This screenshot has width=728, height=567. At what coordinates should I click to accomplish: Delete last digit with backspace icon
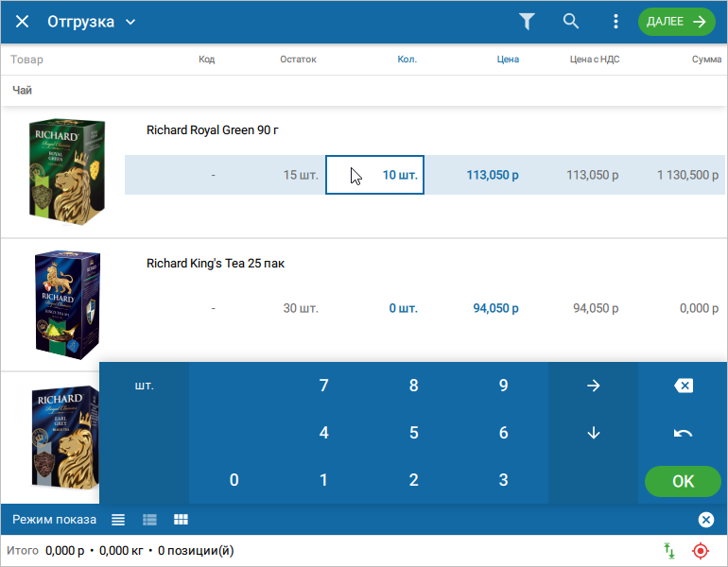[x=683, y=386]
